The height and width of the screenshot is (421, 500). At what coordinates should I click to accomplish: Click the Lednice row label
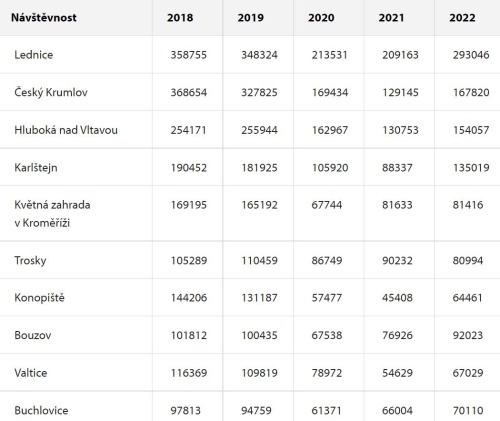point(34,55)
